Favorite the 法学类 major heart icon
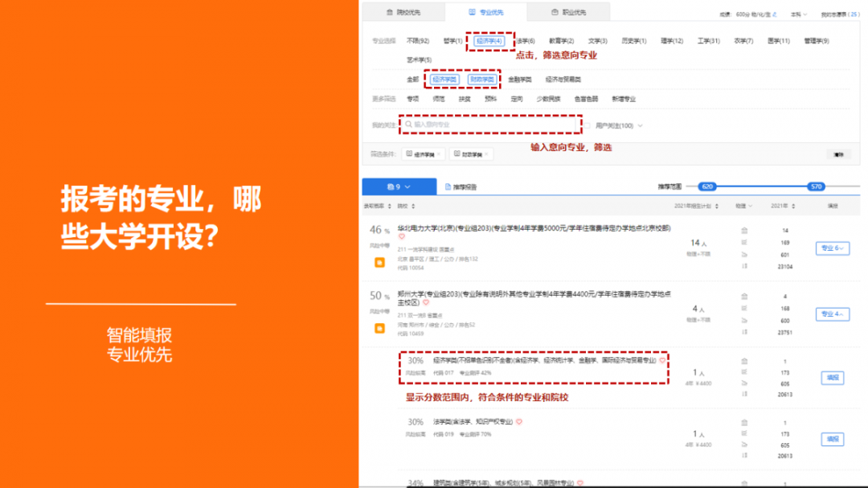 (x=518, y=422)
